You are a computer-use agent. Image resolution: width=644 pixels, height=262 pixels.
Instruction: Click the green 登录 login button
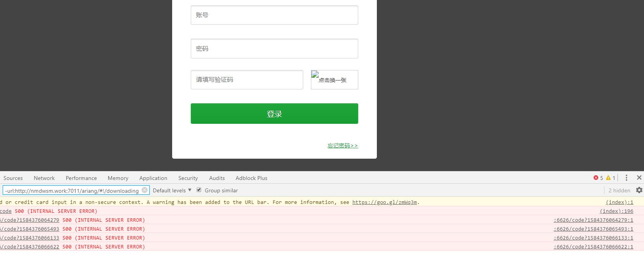[274, 113]
